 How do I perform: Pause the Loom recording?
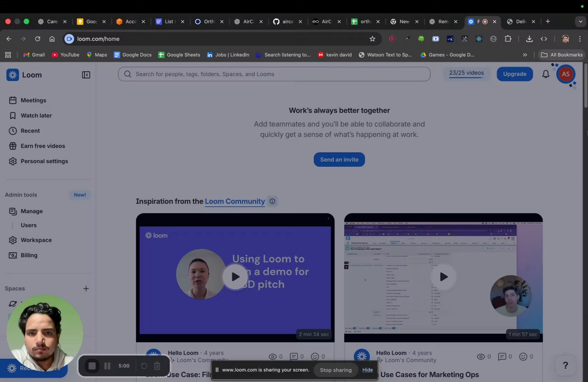[x=107, y=366]
